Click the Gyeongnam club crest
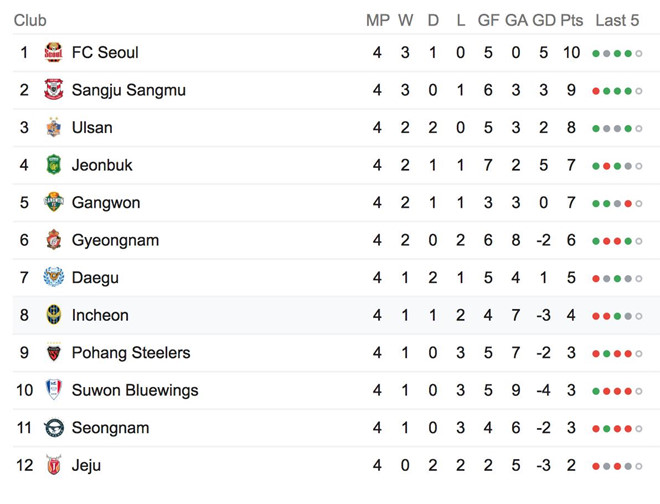This screenshot has width=660, height=504. 54,240
